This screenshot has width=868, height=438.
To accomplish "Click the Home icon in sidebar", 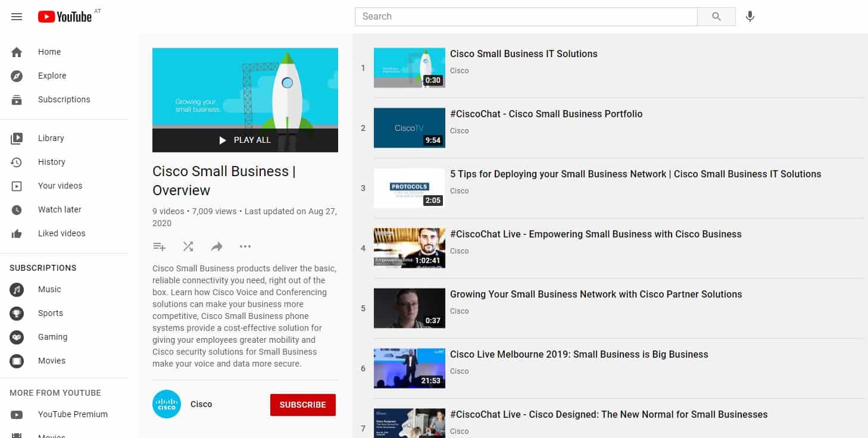I will [x=17, y=52].
